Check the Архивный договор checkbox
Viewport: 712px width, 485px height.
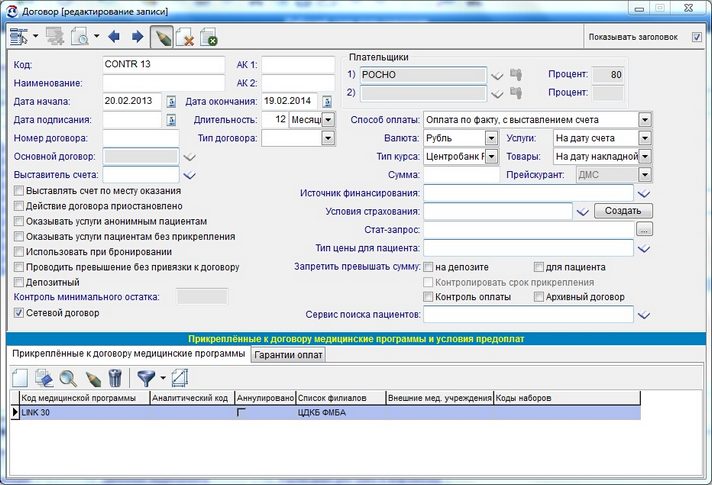tap(539, 297)
